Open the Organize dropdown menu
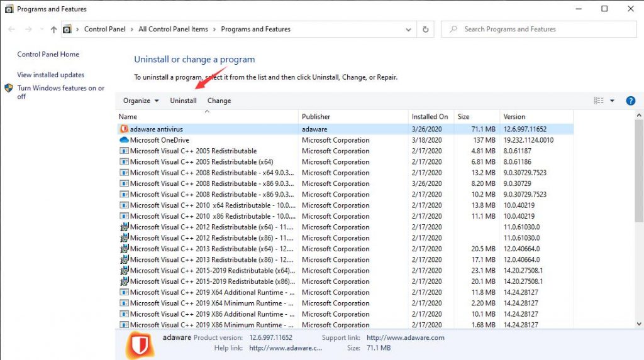 click(141, 101)
